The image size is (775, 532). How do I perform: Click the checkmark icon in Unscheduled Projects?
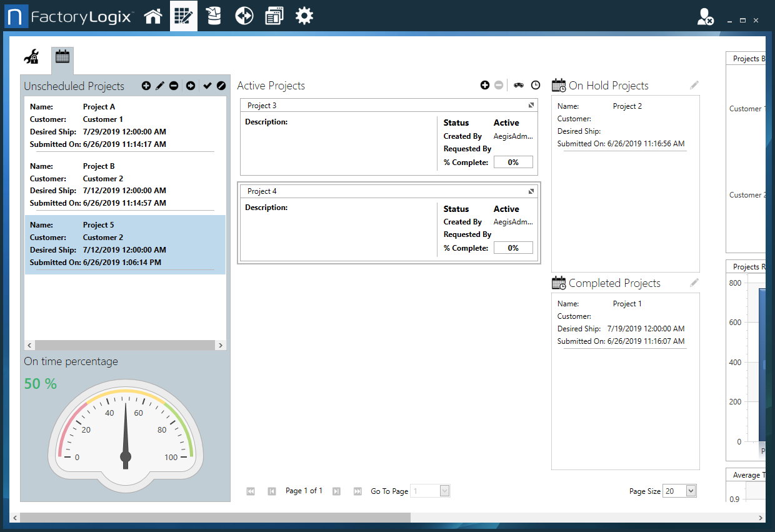click(207, 86)
